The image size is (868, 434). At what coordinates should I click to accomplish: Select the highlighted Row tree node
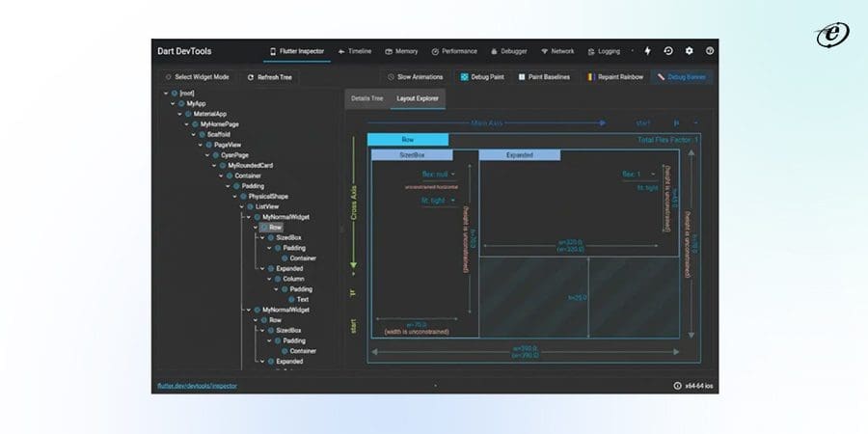[272, 228]
